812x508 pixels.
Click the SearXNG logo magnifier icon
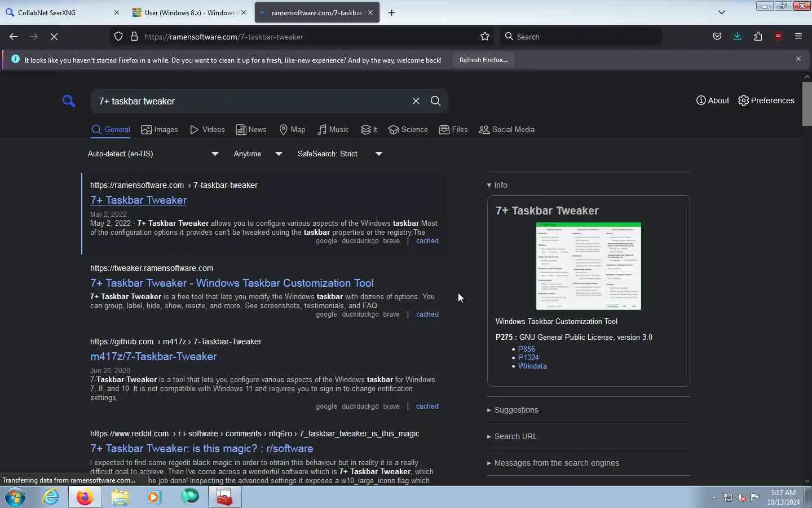pos(69,101)
